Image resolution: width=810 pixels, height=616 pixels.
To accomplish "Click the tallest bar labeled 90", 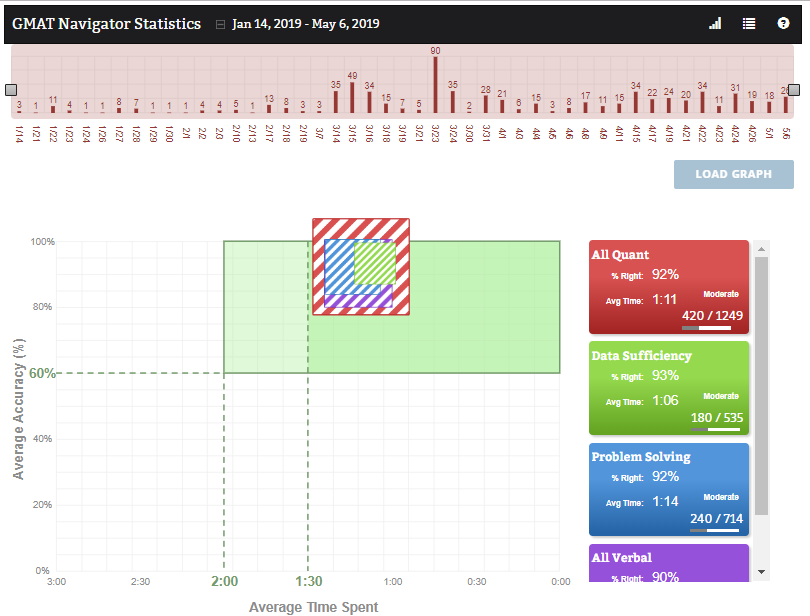I will 435,84.
